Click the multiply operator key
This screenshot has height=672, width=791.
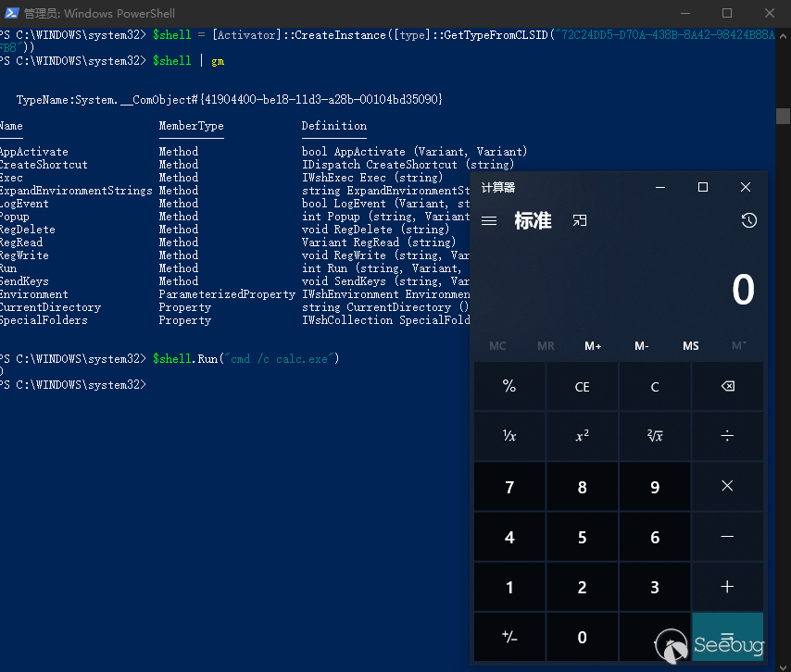[727, 486]
